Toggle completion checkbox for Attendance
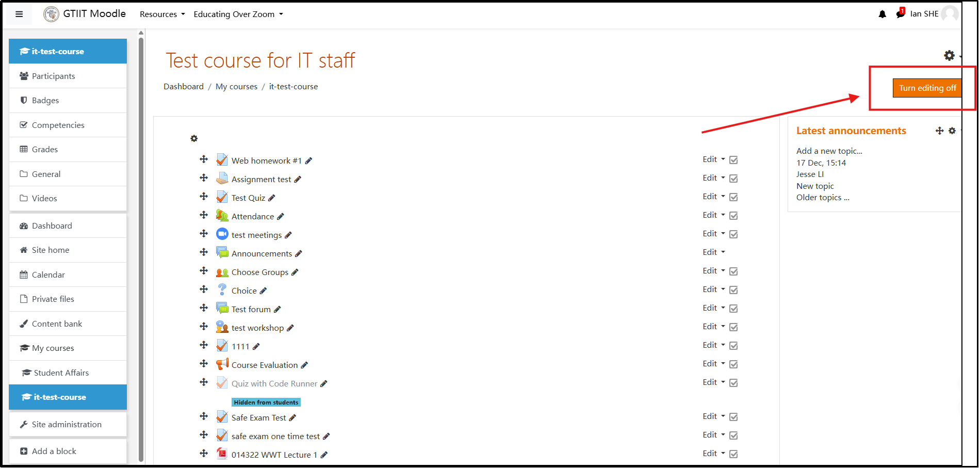This screenshot has width=980, height=468. tap(733, 216)
